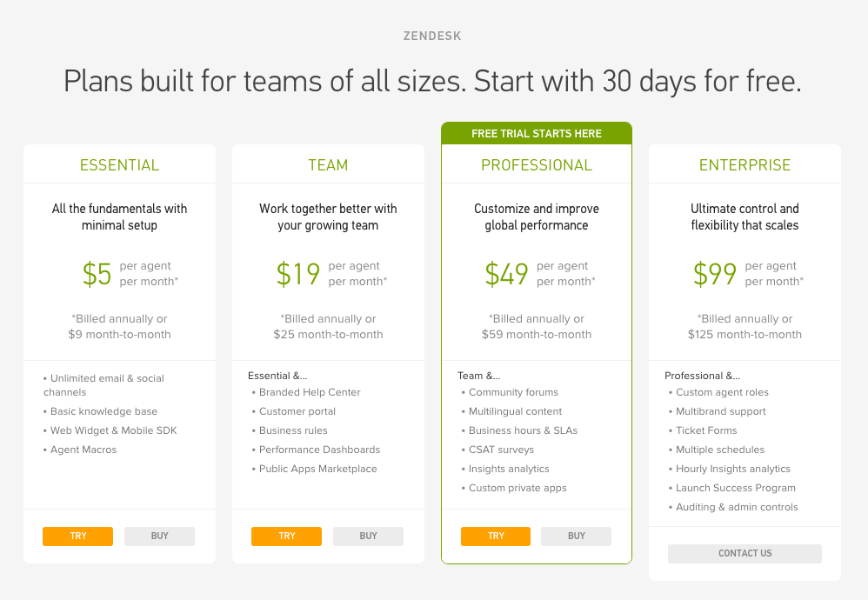This screenshot has height=600, width=868.
Task: Select the ENTERPRISE plan heading
Action: pyautogui.click(x=744, y=165)
